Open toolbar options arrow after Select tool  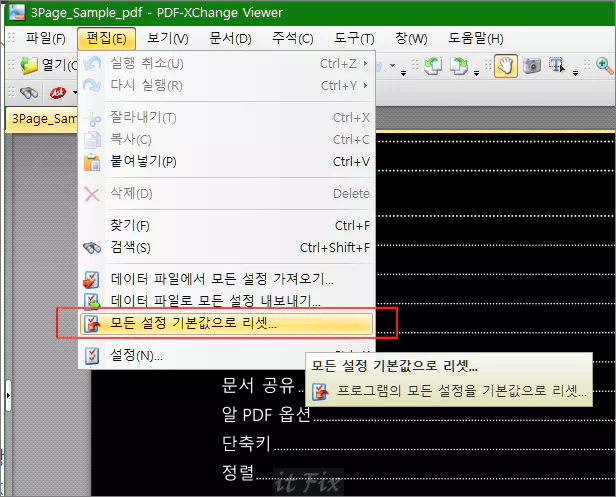(575, 73)
